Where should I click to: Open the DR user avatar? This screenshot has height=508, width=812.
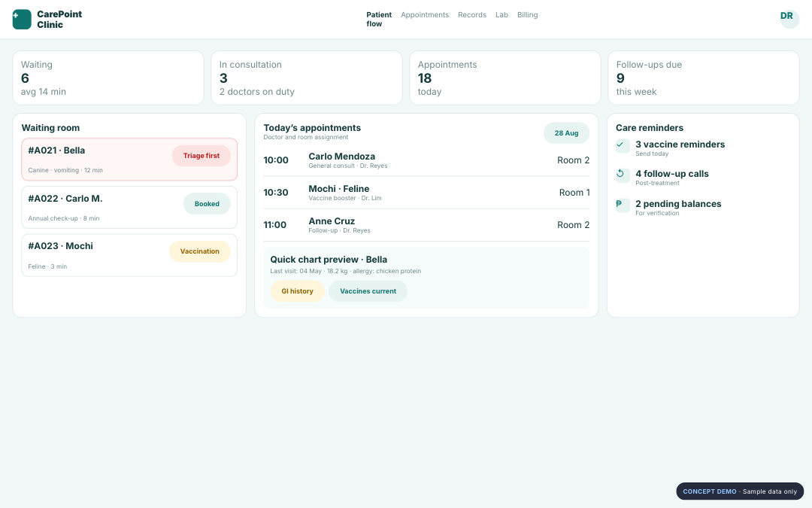789,19
